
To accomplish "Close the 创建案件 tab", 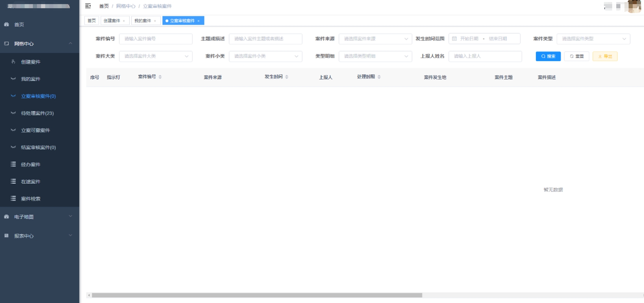I will tap(124, 21).
